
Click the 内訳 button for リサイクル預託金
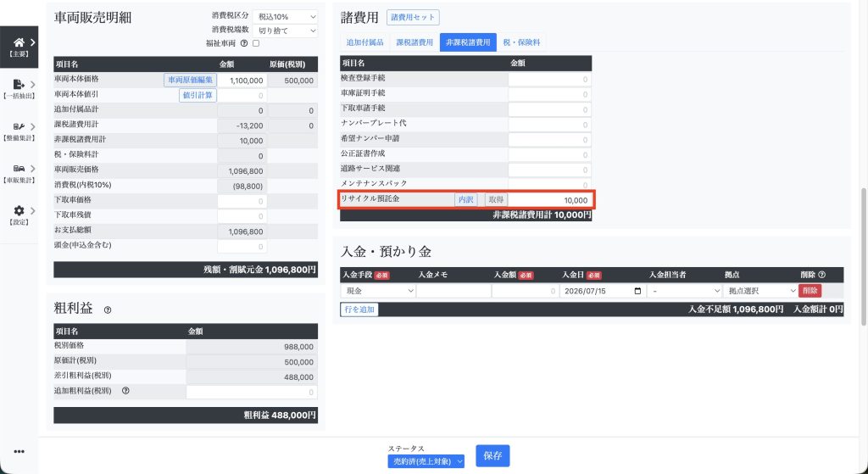coord(466,200)
